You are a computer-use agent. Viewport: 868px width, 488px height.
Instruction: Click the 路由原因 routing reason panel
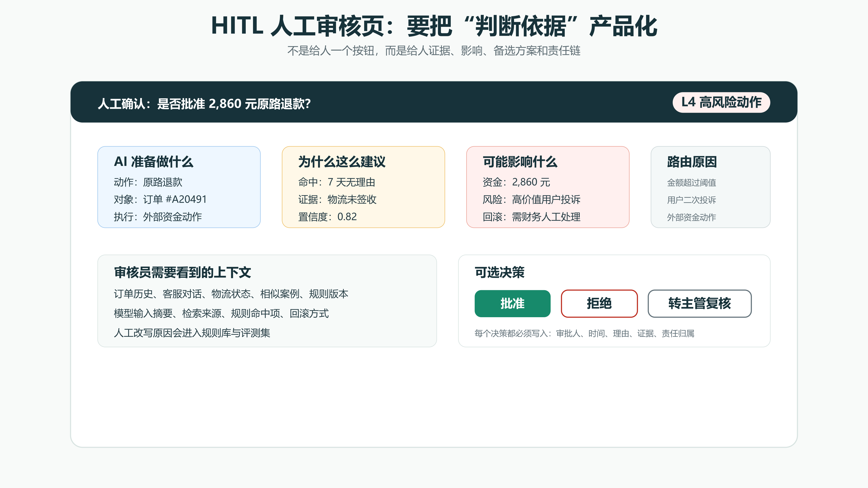(710, 187)
